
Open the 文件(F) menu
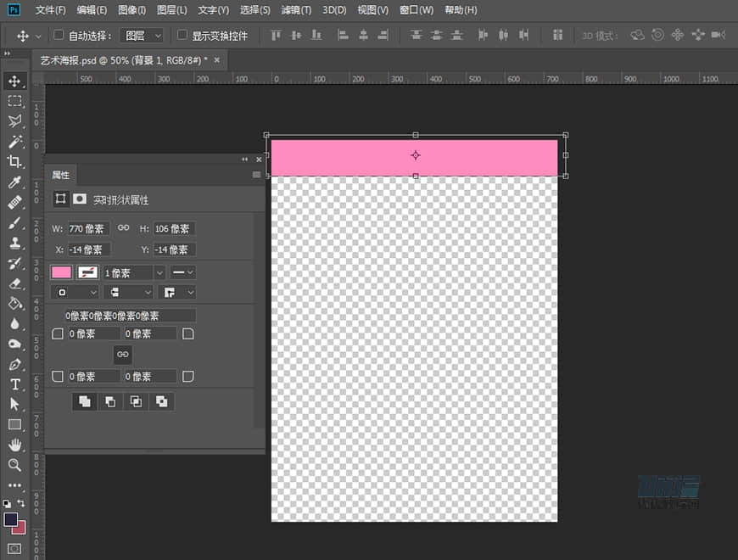(50, 10)
